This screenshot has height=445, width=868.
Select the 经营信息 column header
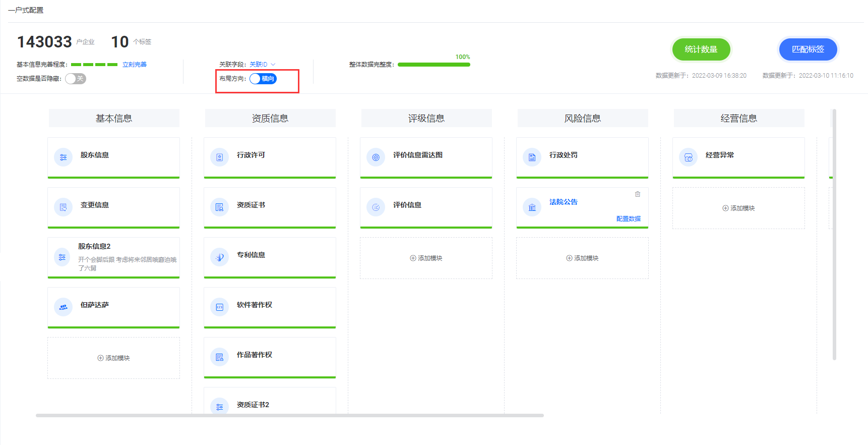739,118
